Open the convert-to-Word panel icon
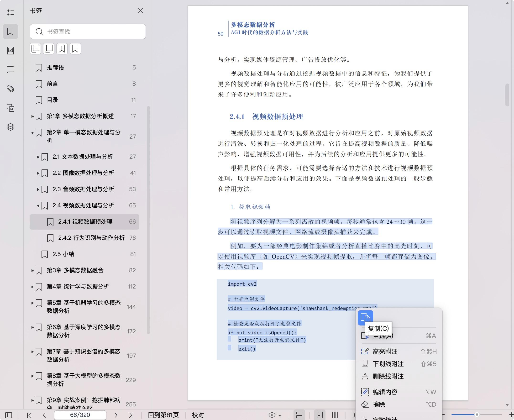 pos(10,108)
